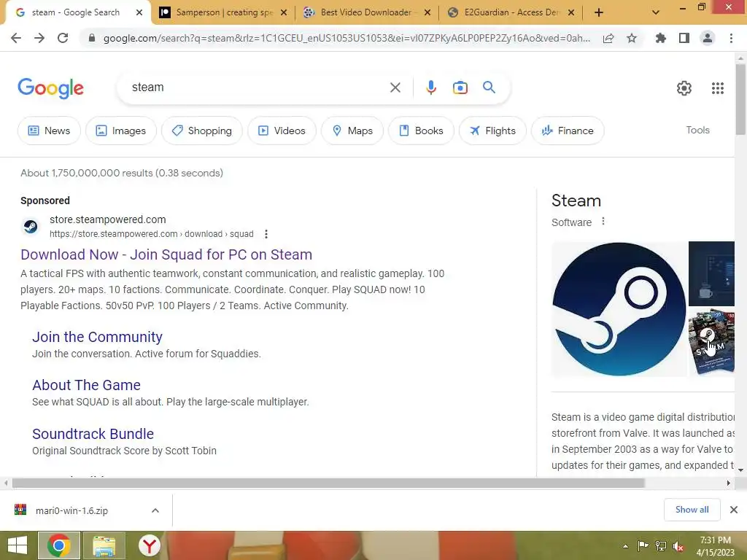Open Google quick settings gear
This screenshot has width=747, height=560.
point(684,88)
